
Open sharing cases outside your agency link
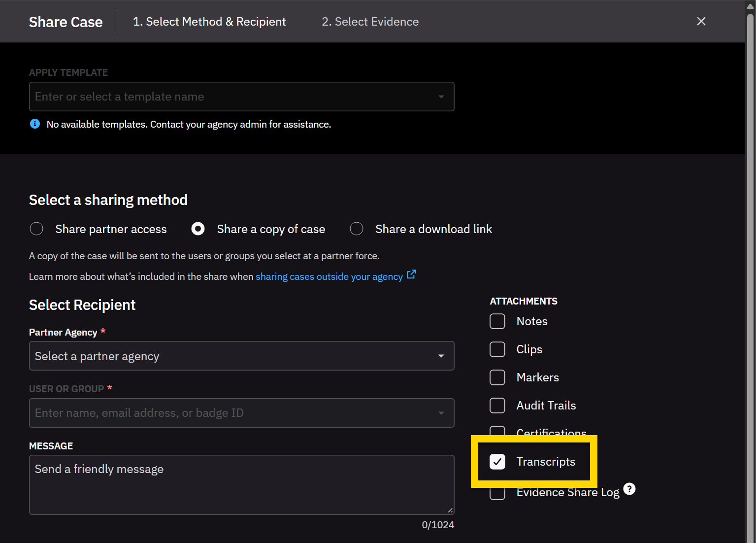(x=329, y=276)
